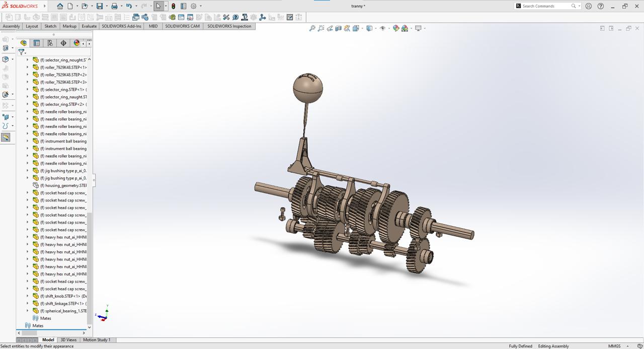Click the Print icon
The width and height of the screenshot is (644, 349).
coord(114,6)
